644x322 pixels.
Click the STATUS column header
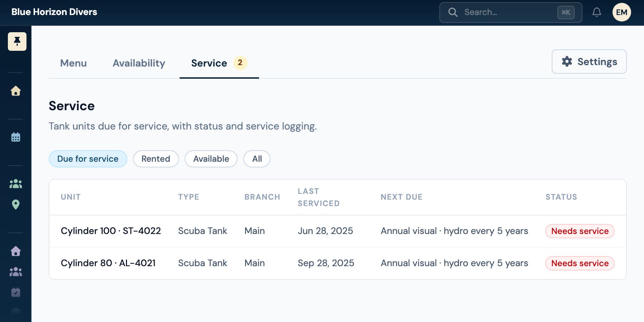point(561,197)
